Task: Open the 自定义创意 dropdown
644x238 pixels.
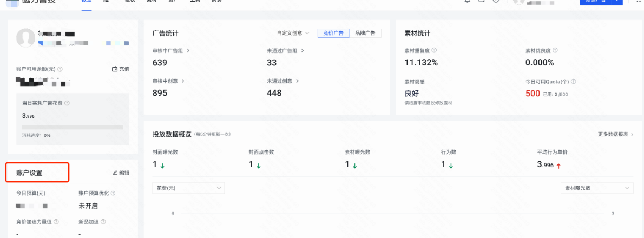Action: (293, 33)
